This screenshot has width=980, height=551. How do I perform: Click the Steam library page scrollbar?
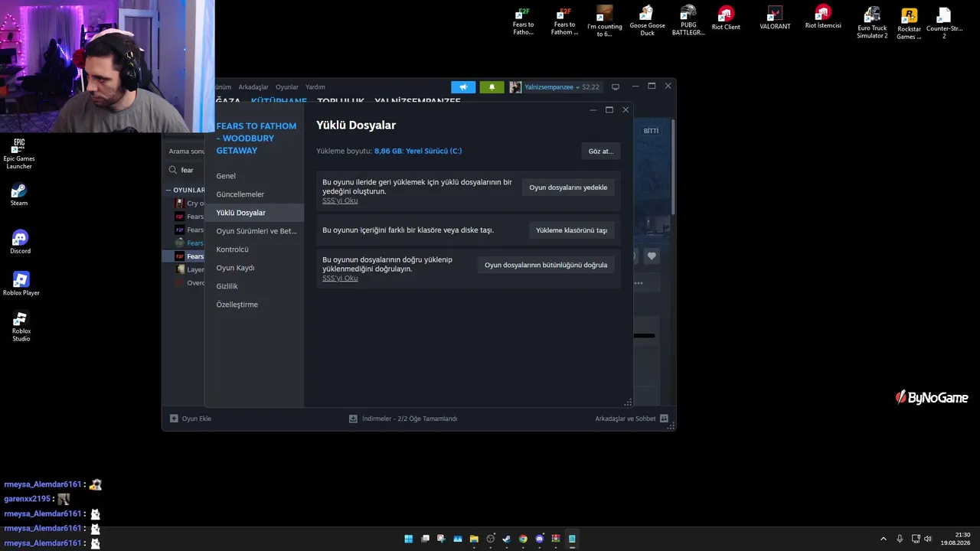point(673,167)
